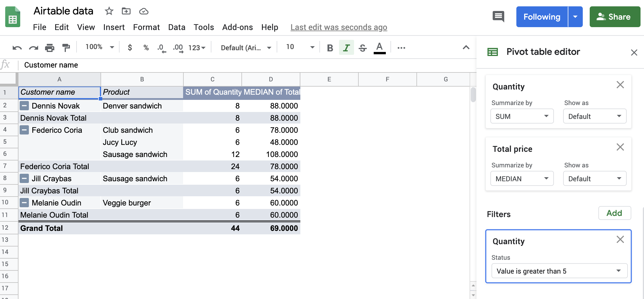644x299 pixels.
Task: Format selection as percent
Action: click(x=146, y=47)
